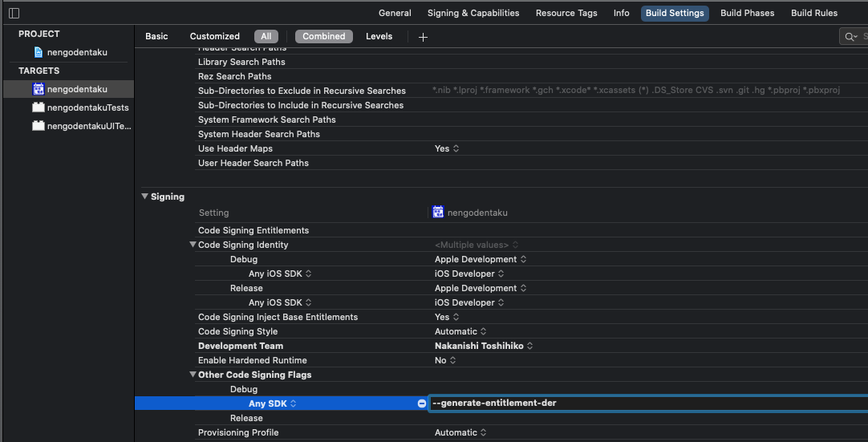Open Signing & Capabilities tab
Image resolution: width=868 pixels, height=442 pixels.
[473, 13]
